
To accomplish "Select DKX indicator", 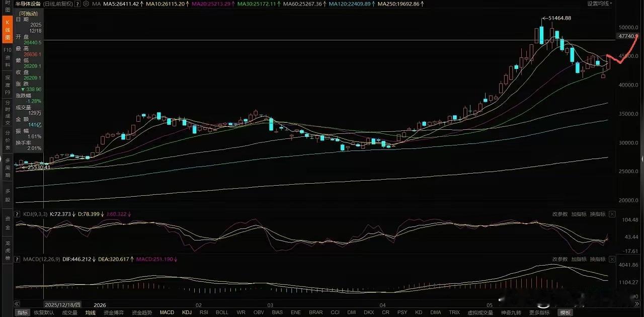I will pyautogui.click(x=369, y=312).
